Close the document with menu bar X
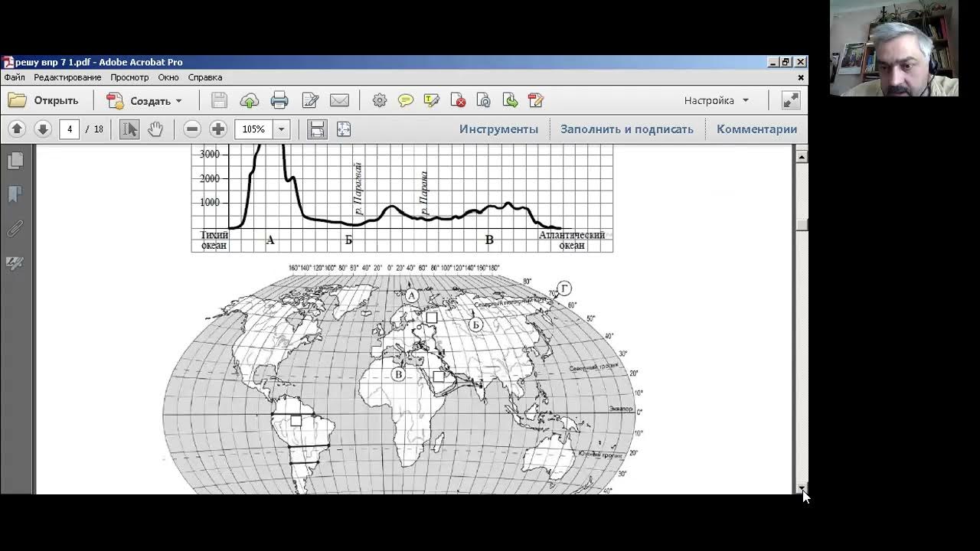Screen dimensions: 980x551 click(x=801, y=77)
